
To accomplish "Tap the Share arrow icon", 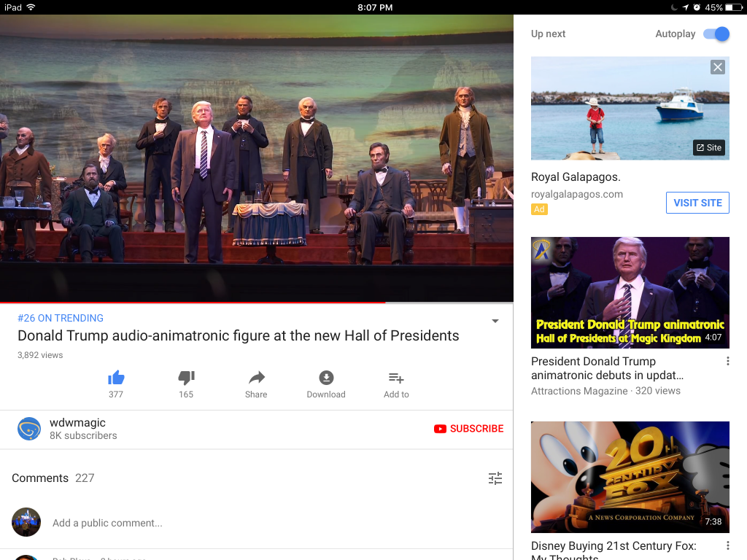I will coord(256,378).
